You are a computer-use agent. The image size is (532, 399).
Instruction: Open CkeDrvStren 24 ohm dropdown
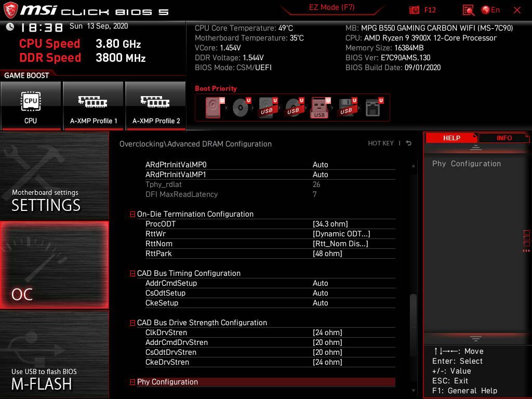[x=327, y=362]
